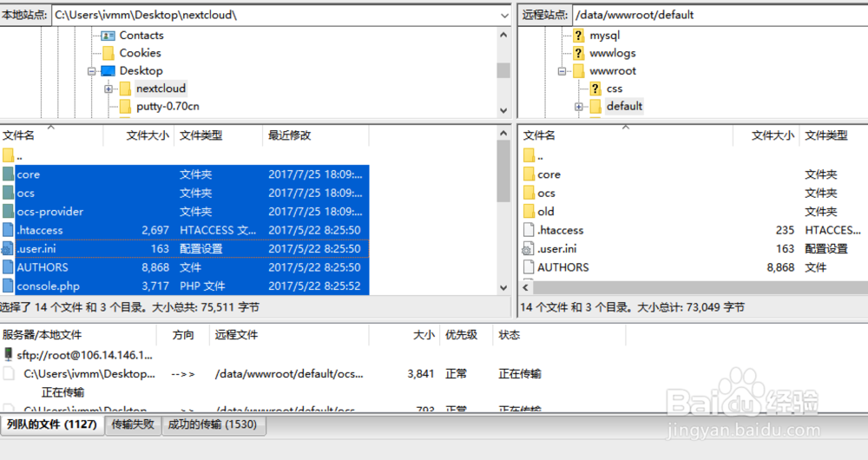This screenshot has width=868, height=460.
Task: Click 2,697 size cell of local .htaccess
Action: [x=155, y=230]
